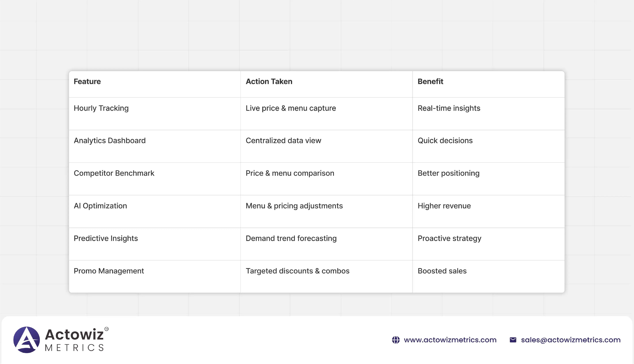Click the sales@actowizmetrics.com email address
The width and height of the screenshot is (634, 364).
click(571, 340)
